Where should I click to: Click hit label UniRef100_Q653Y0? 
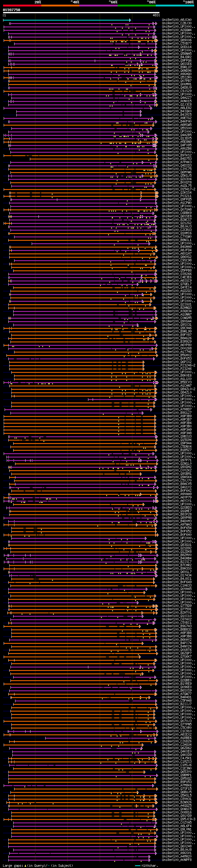(x=177, y=772)
